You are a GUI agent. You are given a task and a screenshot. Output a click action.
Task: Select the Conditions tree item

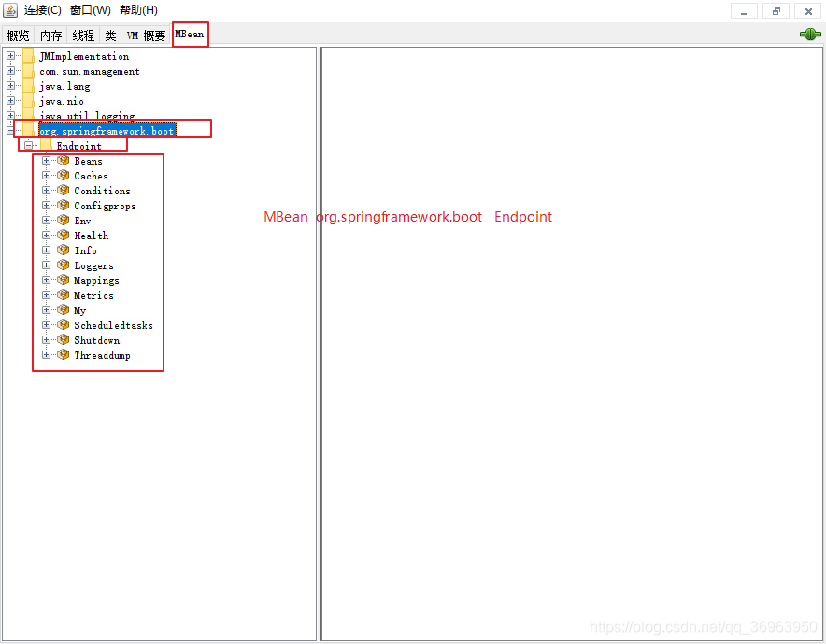coord(102,191)
